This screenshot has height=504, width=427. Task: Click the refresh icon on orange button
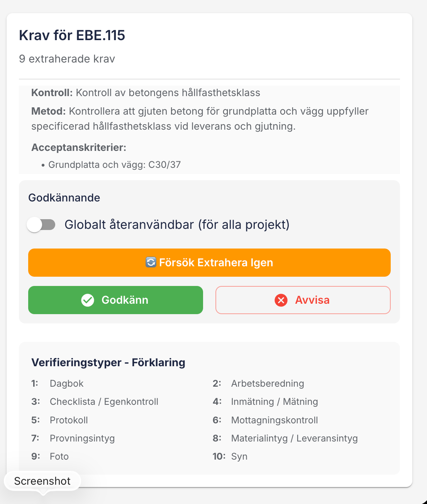(151, 262)
